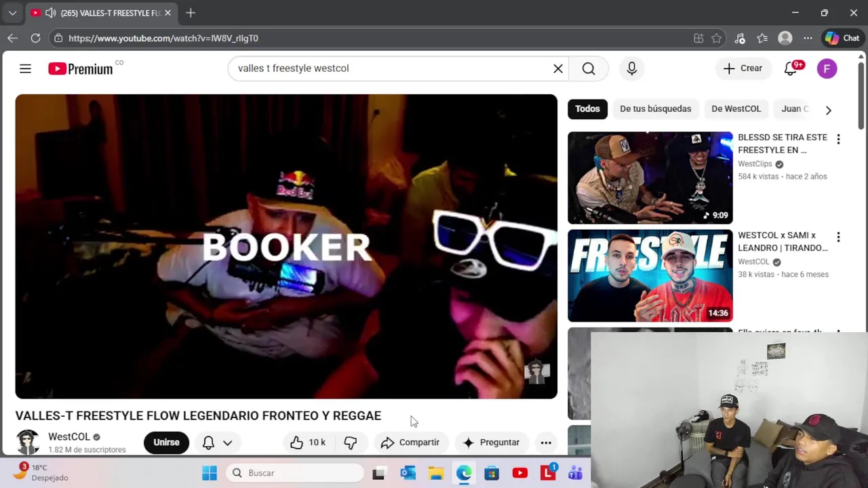Open the browser split screen icon
Viewport: 868px width, 488px height.
click(x=698, y=39)
